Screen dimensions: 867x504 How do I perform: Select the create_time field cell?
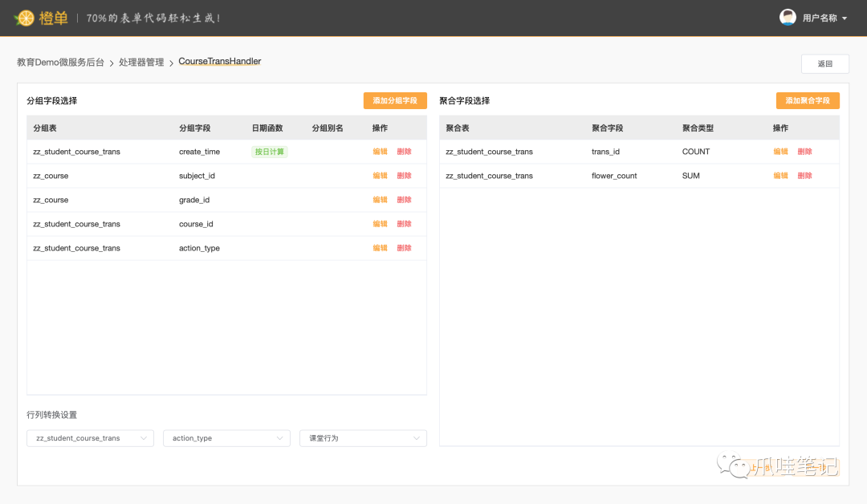click(x=200, y=152)
